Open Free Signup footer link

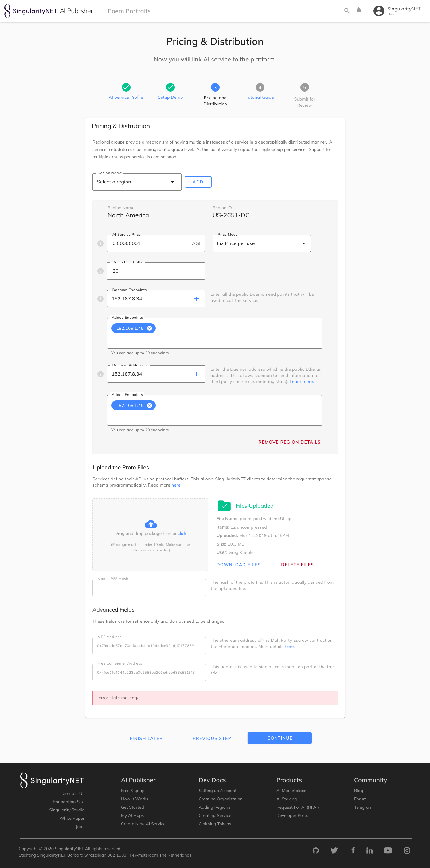point(133,791)
